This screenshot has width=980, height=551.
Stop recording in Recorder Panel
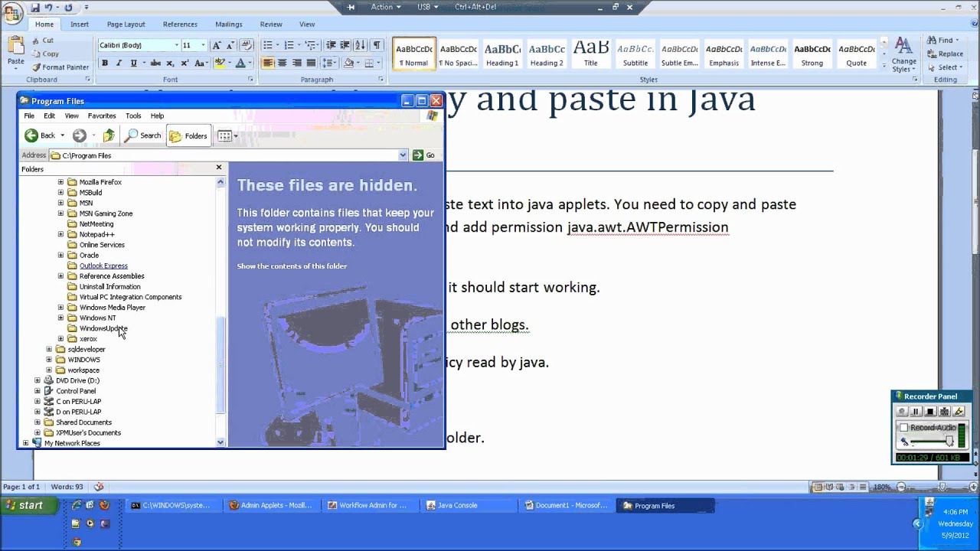[929, 412]
